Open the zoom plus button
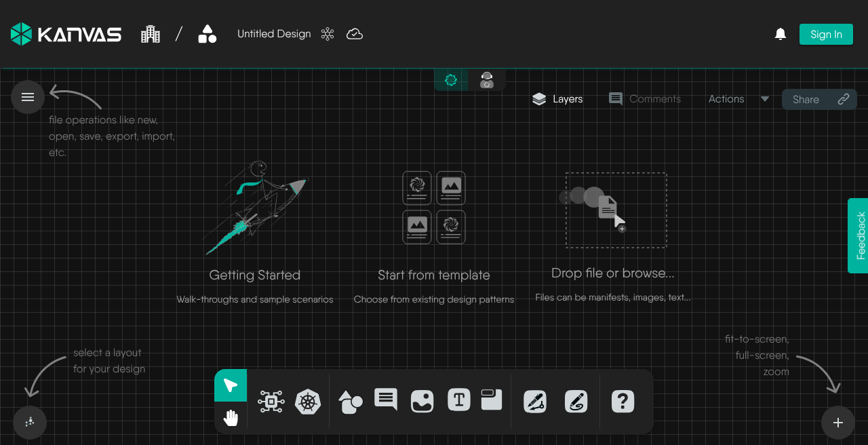The height and width of the screenshot is (445, 868). tap(838, 423)
